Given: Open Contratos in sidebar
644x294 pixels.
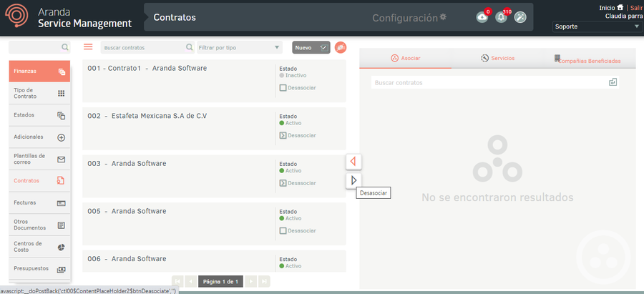Looking at the screenshot, I should (x=39, y=181).
